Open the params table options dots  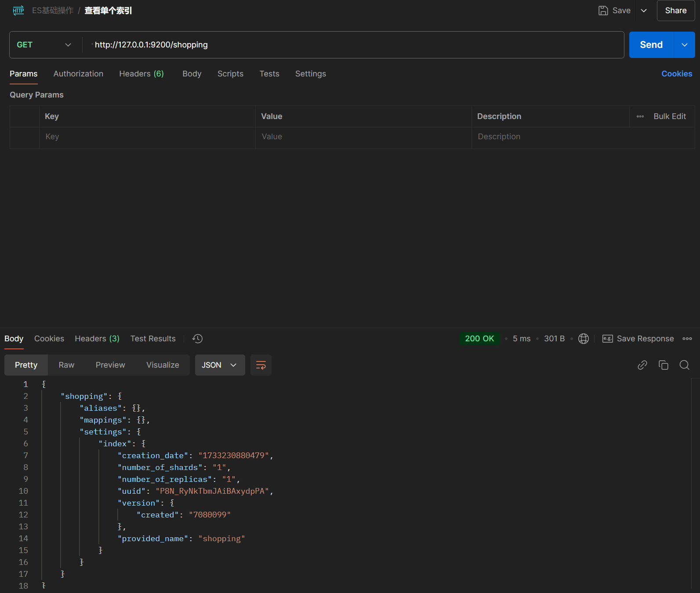(640, 116)
